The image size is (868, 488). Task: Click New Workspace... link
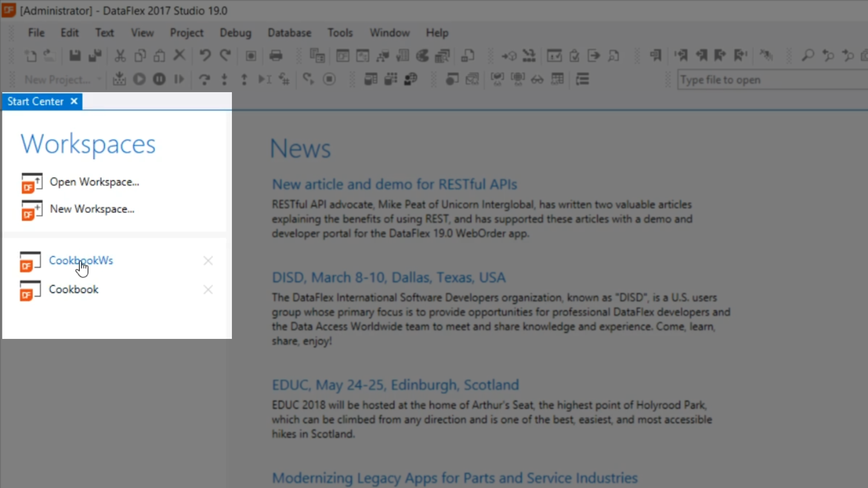[x=92, y=209]
